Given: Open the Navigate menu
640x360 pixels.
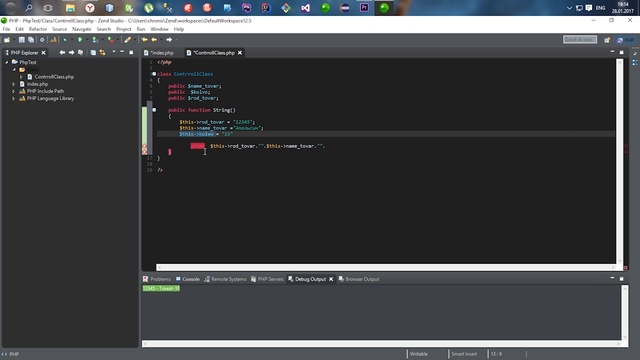Looking at the screenshot, I should pos(82,29).
